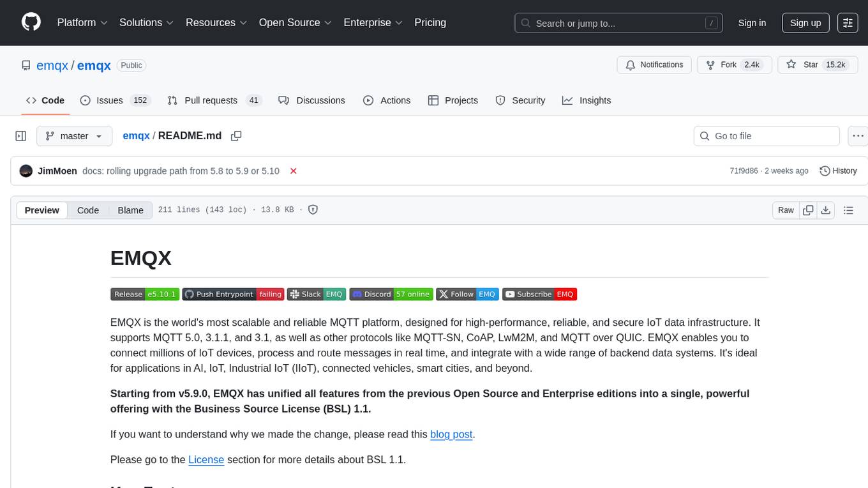Open commit 71f9d86
868x488 pixels.
coord(744,171)
